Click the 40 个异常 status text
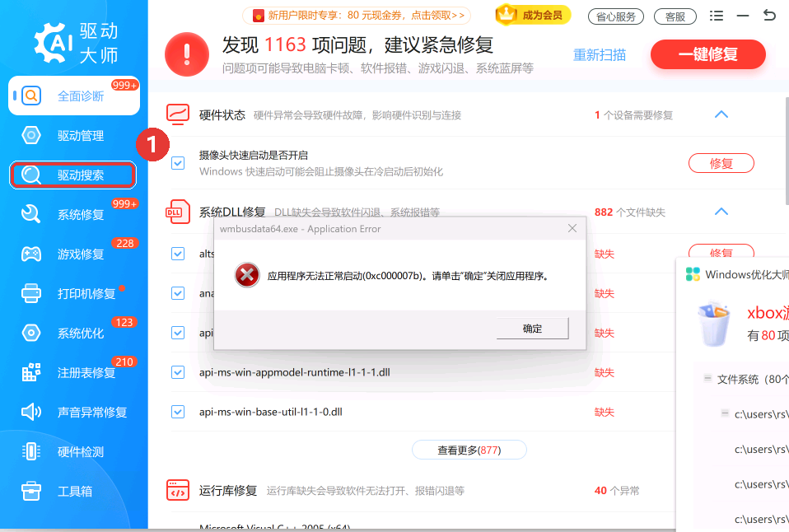The image size is (789, 532). [616, 490]
